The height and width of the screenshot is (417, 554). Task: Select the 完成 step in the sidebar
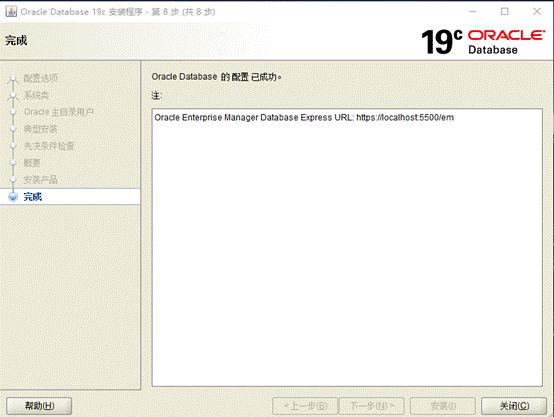(x=33, y=197)
